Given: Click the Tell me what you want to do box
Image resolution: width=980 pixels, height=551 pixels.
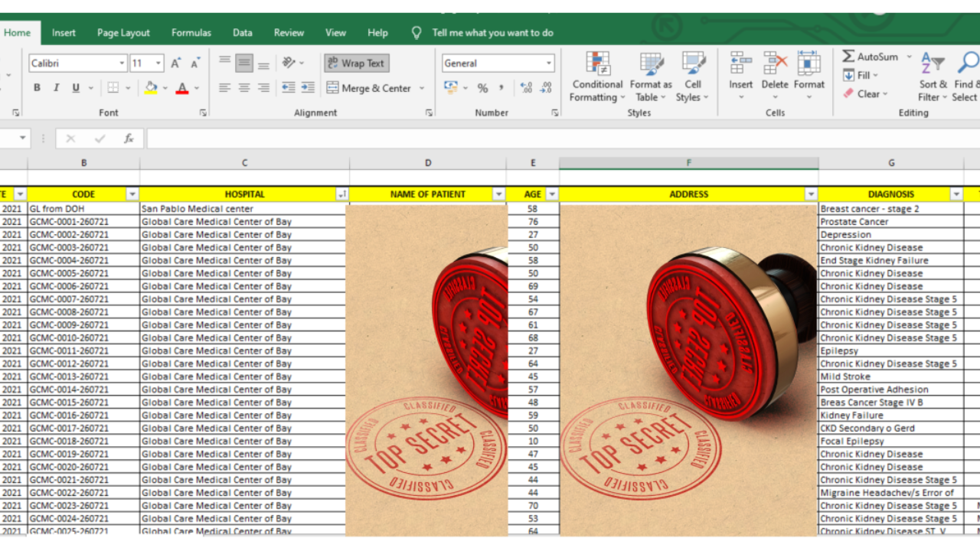Looking at the screenshot, I should (x=492, y=33).
